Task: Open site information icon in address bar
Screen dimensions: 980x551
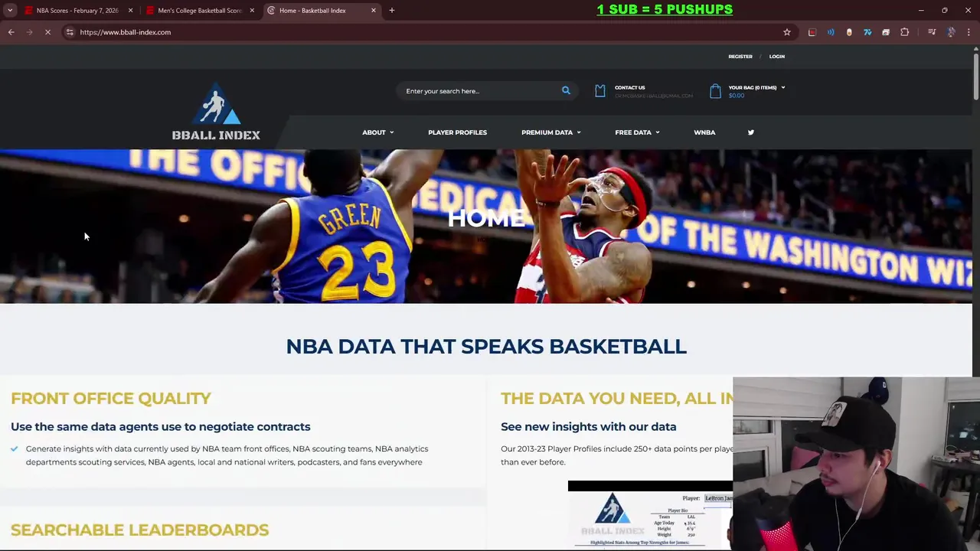Action: click(x=70, y=32)
